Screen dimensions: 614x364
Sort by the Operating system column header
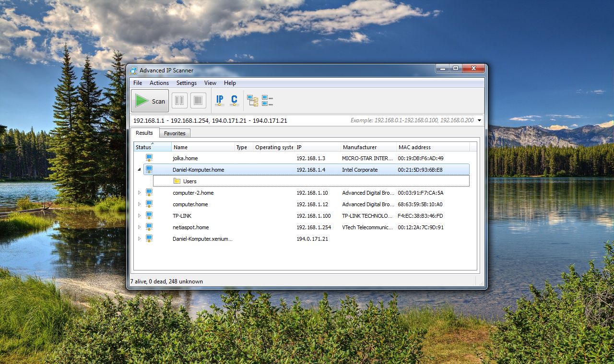[x=273, y=147]
